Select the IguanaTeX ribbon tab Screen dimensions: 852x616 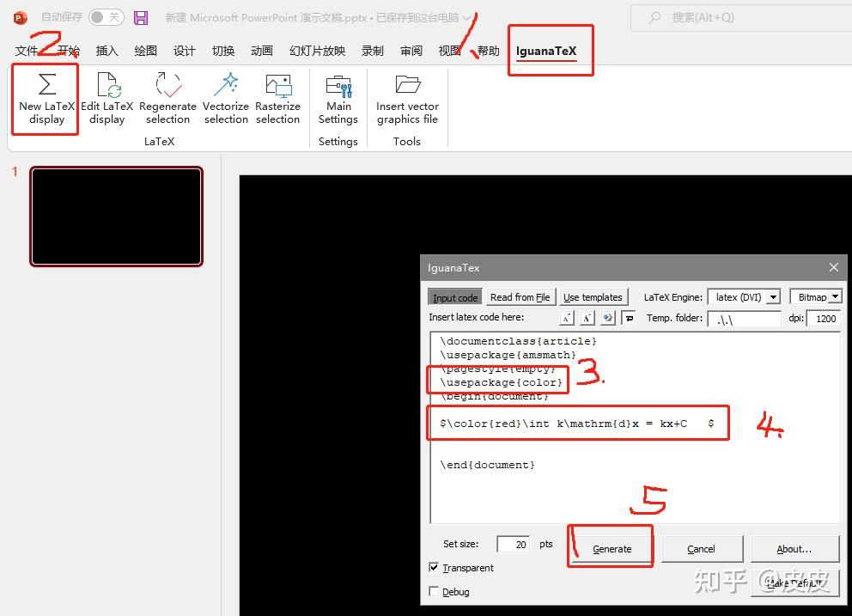coord(546,51)
